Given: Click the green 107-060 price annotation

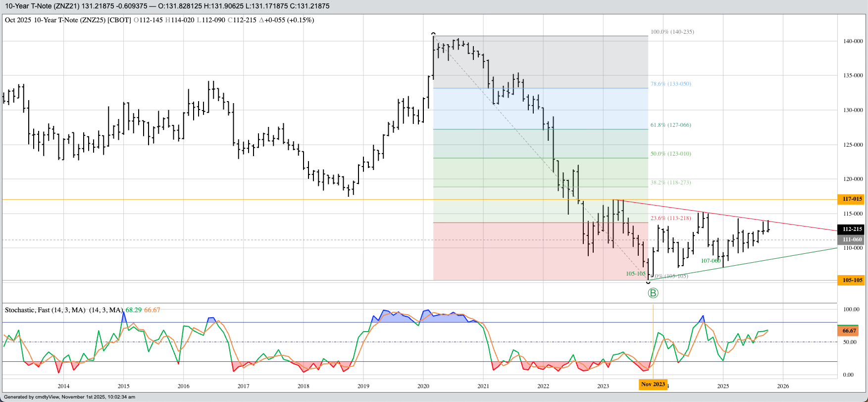Looking at the screenshot, I should tap(711, 261).
